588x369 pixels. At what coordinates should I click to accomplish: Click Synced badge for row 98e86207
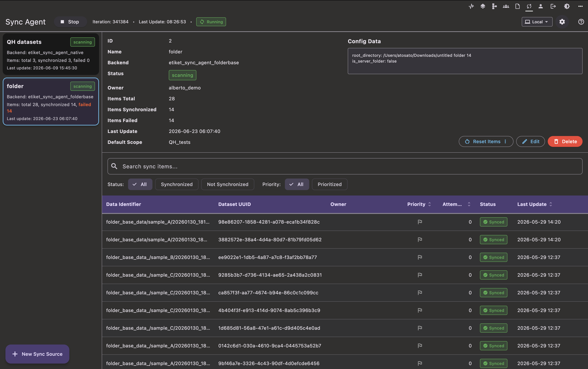[x=494, y=222]
